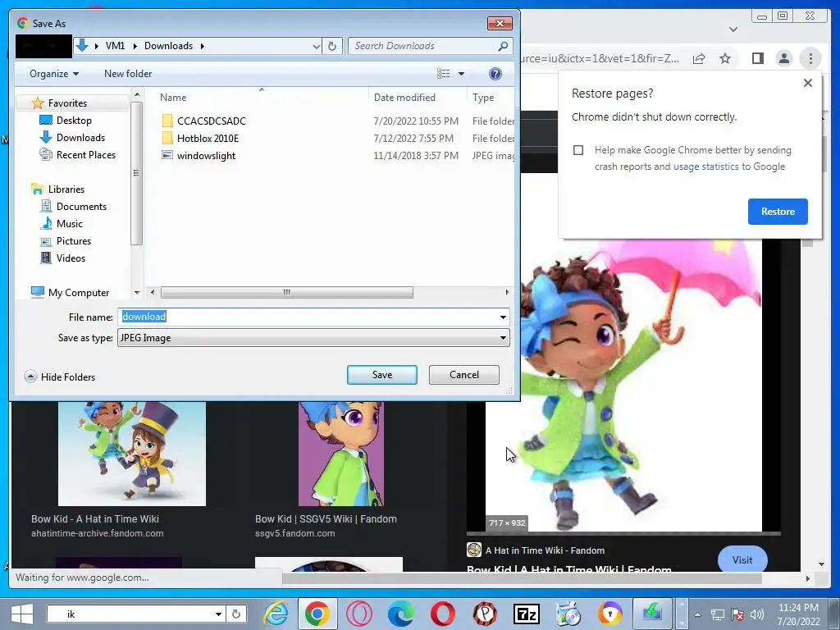The width and height of the screenshot is (840, 630).
Task: Open Chrome side panel icon
Action: pyautogui.click(x=757, y=58)
